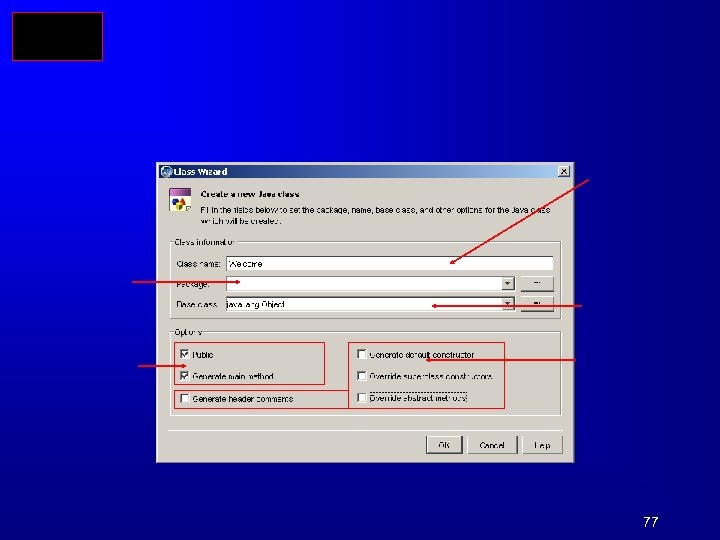This screenshot has width=720, height=540.
Task: Click the OK button
Action: pyautogui.click(x=444, y=445)
